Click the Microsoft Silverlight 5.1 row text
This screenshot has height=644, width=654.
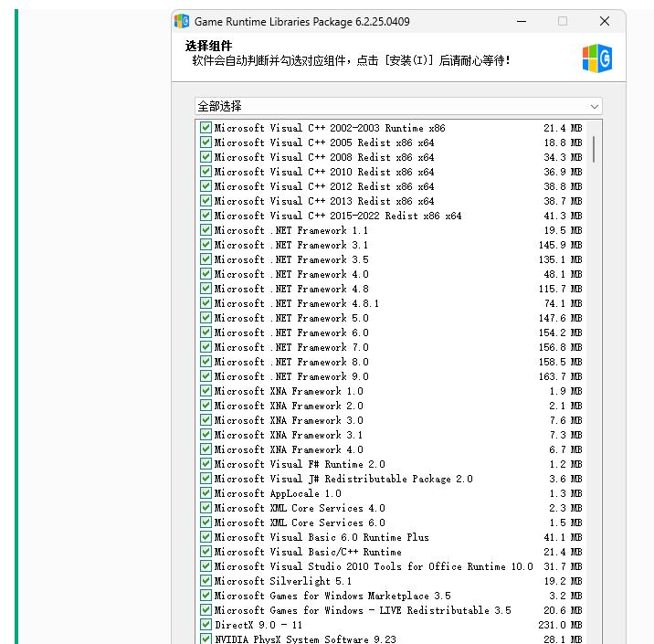[283, 581]
